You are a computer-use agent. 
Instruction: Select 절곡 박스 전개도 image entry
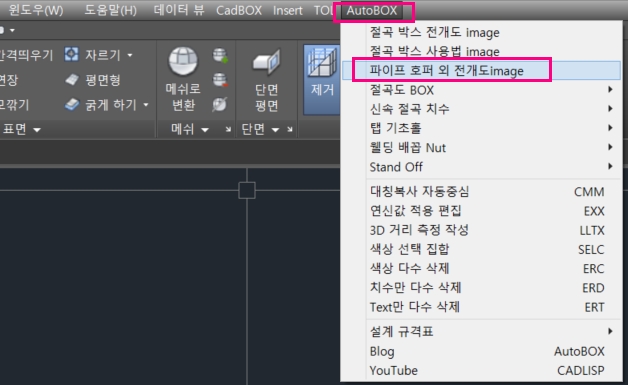coord(481,32)
